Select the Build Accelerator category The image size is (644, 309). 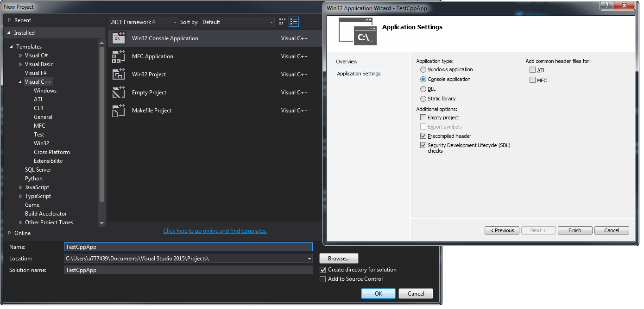pos(46,214)
